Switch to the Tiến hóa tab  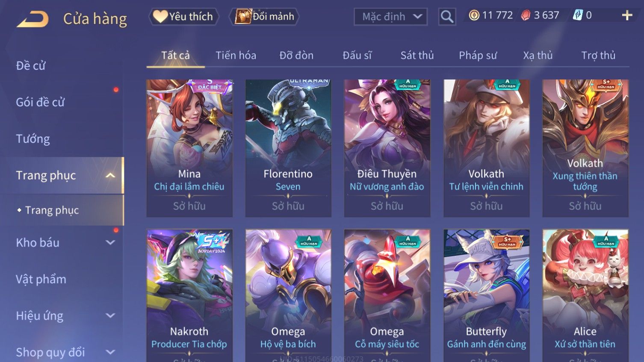coord(236,55)
